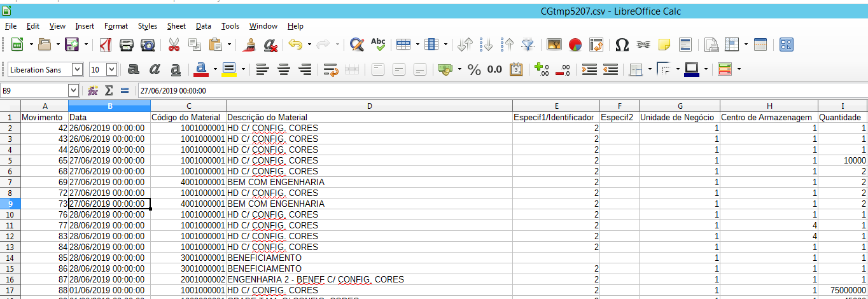Screen dimensions: 868x299
Task: Open a file with the folder icon
Action: 45,45
